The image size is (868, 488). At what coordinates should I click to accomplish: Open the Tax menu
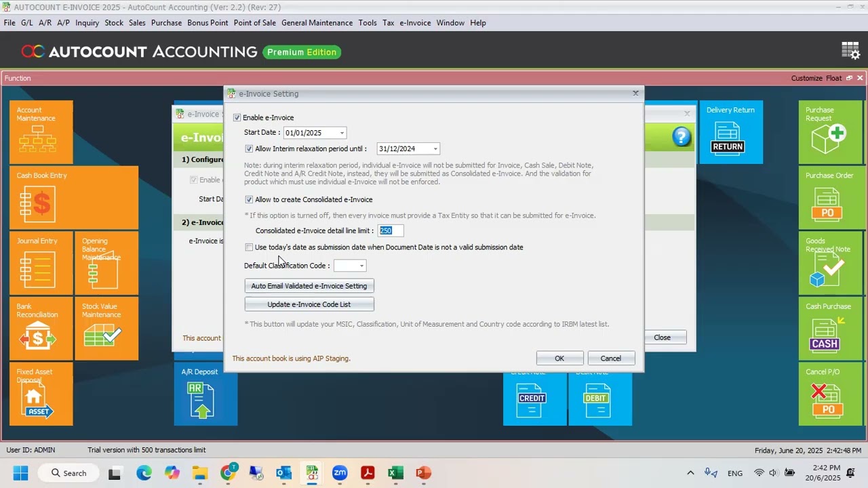tap(388, 23)
